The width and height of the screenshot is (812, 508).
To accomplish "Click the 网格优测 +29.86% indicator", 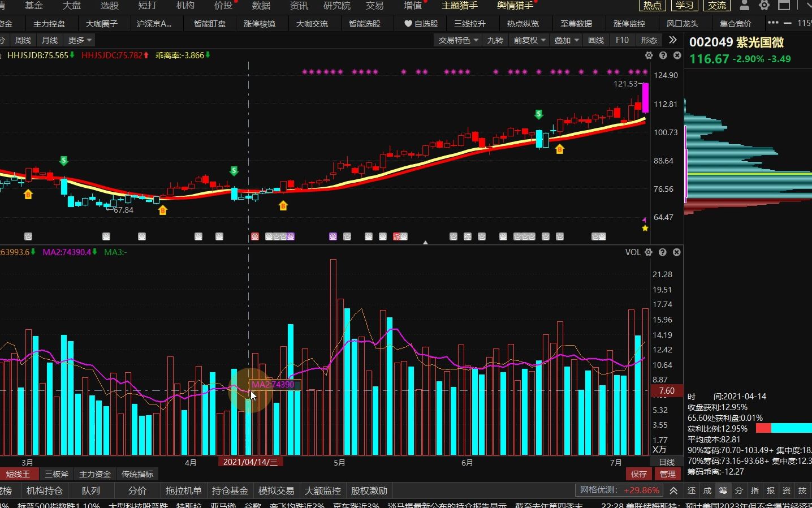I will [619, 490].
